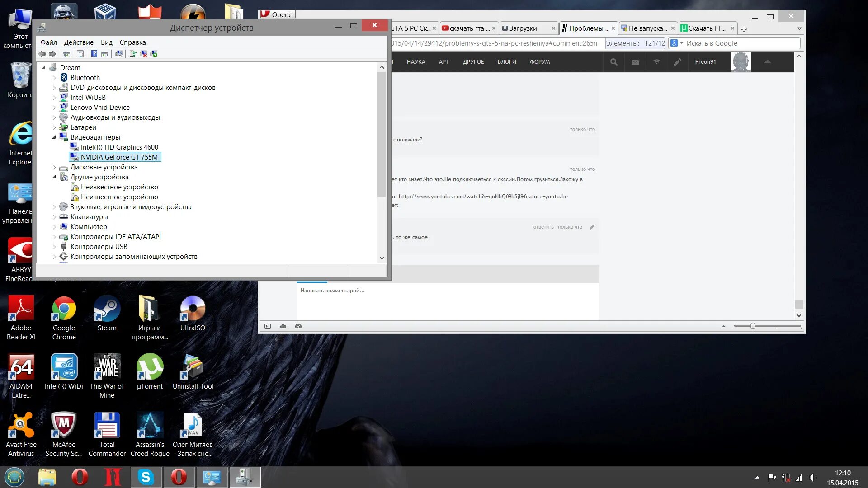868x488 pixels.
Task: Expand the Контроллеры USB category
Action: (54, 247)
